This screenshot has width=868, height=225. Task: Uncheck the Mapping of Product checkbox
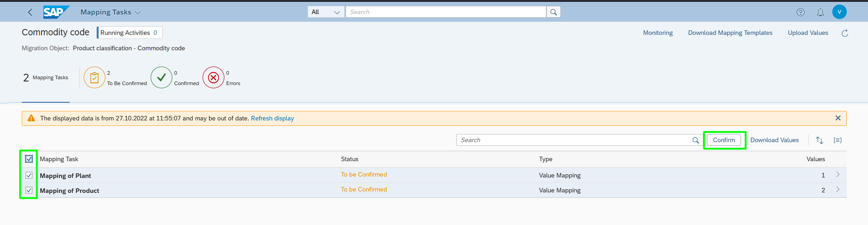29,190
